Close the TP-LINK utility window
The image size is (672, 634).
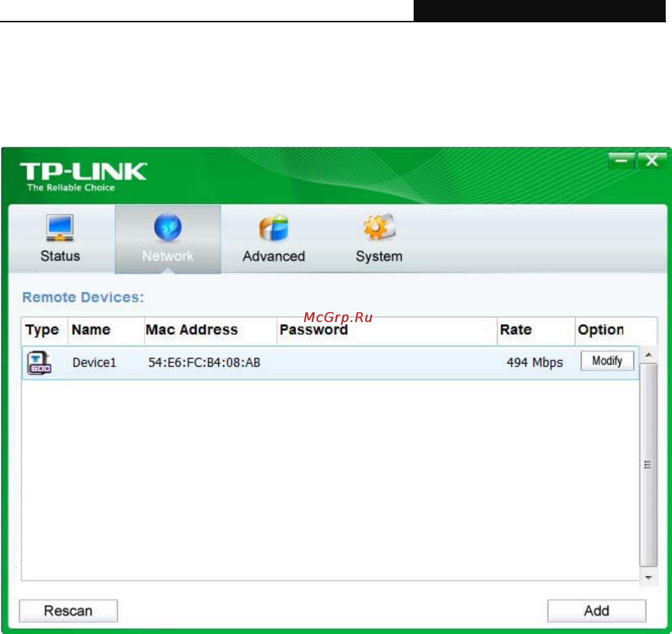pyautogui.click(x=651, y=161)
